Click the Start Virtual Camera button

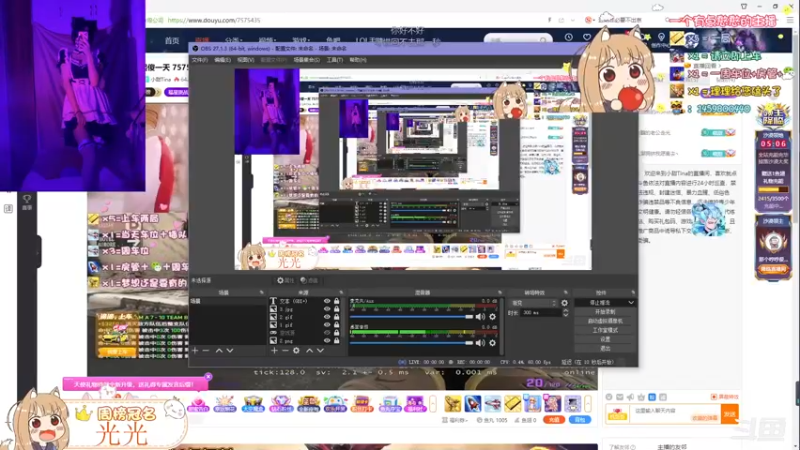605,321
